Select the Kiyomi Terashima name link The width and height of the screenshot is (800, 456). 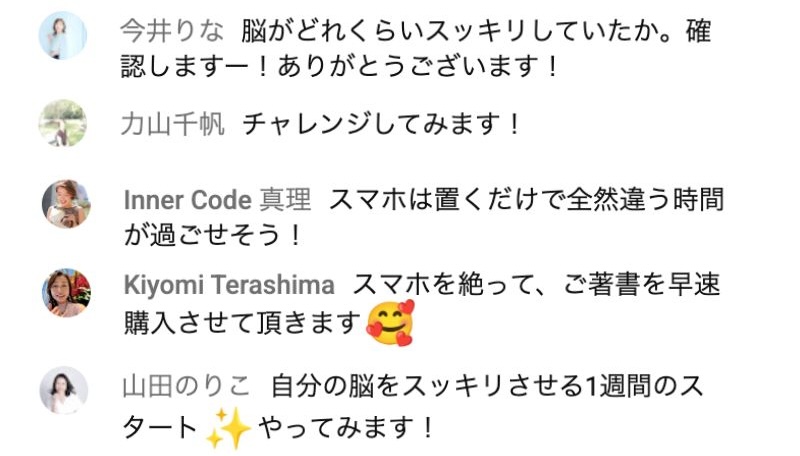click(x=229, y=285)
